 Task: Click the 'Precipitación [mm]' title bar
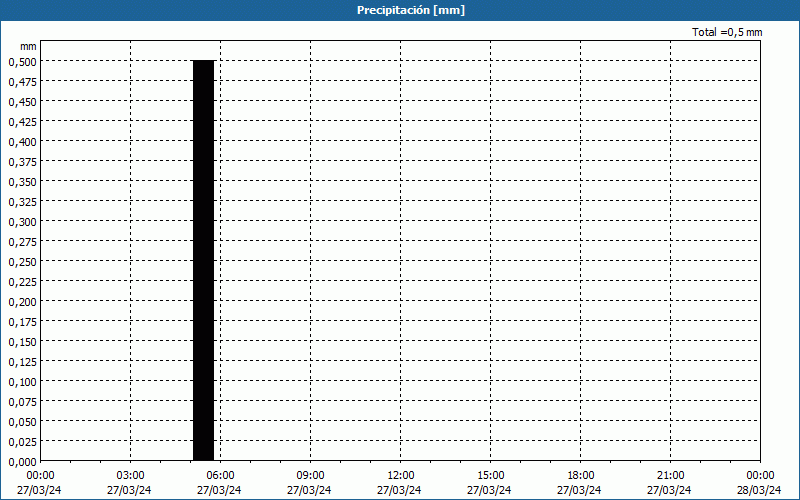point(400,10)
